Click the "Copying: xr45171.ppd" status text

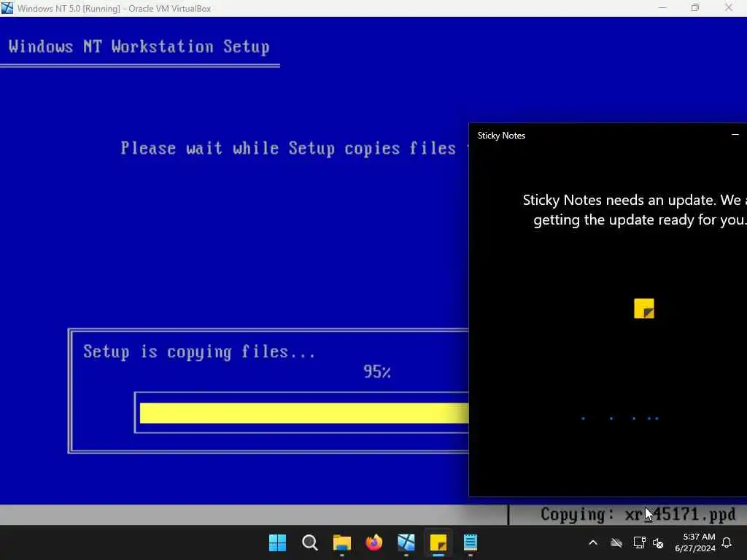(638, 515)
